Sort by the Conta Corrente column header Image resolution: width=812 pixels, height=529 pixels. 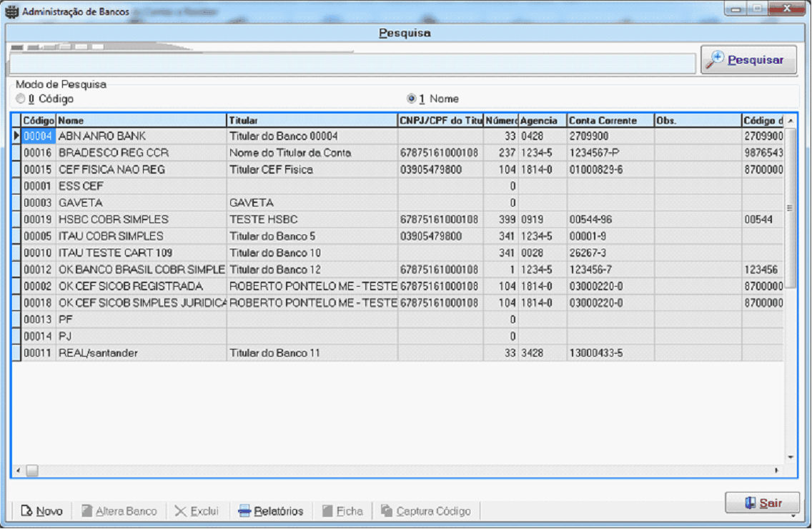pyautogui.click(x=610, y=121)
